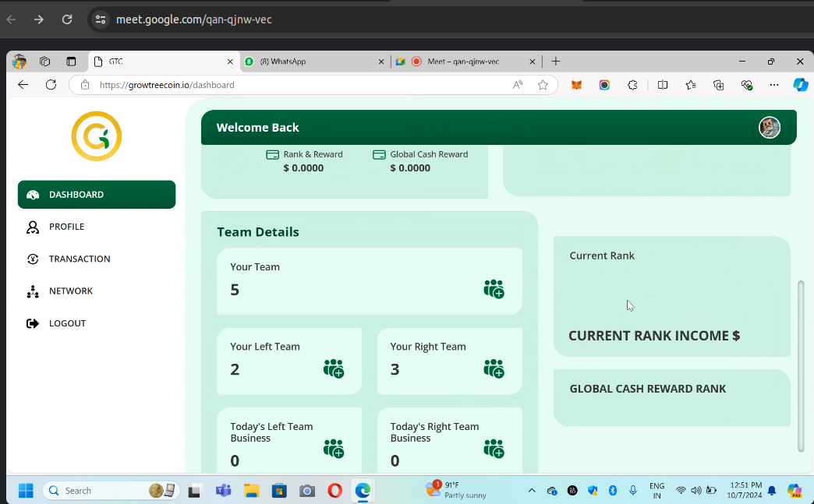Open the browser Extensions puzzle icon

click(632, 85)
